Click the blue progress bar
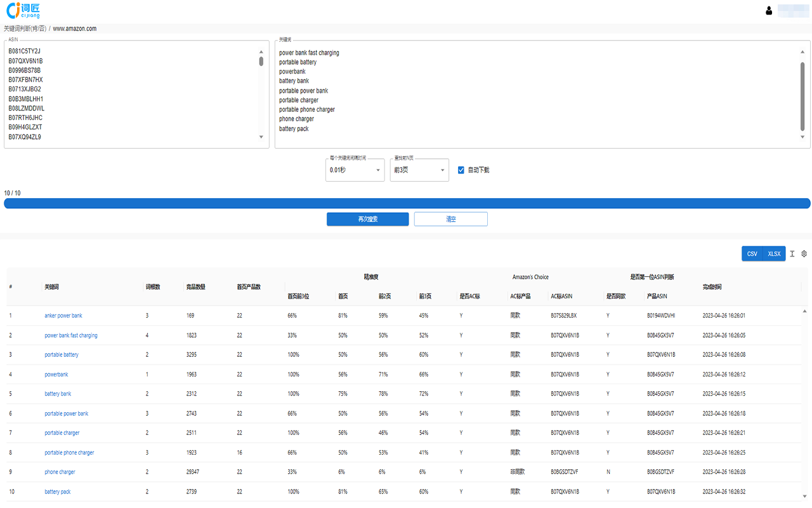The image size is (812, 508). pyautogui.click(x=407, y=203)
